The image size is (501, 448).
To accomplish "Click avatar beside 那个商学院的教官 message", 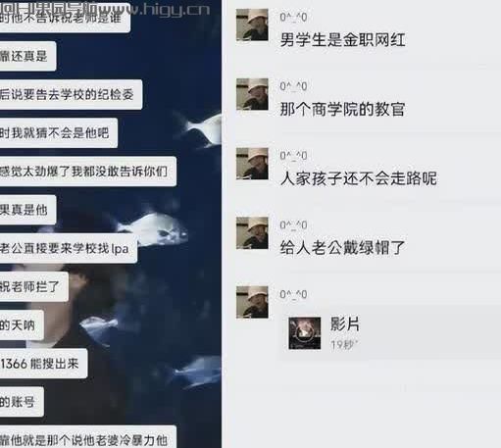I will click(x=252, y=94).
